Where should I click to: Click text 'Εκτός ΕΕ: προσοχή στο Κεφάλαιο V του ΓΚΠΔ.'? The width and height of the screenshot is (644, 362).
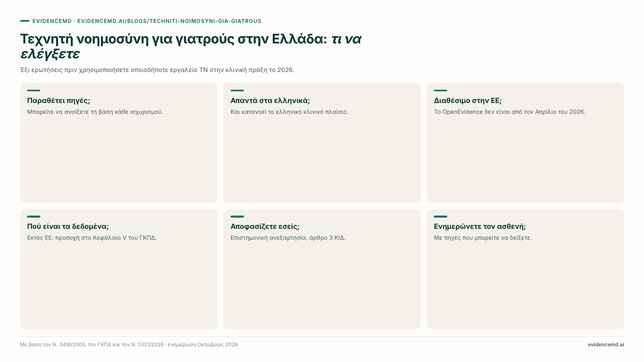coord(92,238)
